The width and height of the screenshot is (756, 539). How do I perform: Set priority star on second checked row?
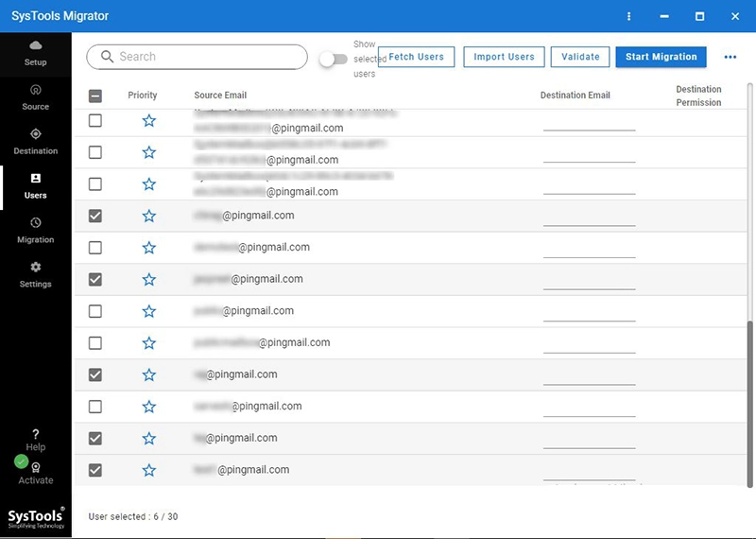click(149, 279)
